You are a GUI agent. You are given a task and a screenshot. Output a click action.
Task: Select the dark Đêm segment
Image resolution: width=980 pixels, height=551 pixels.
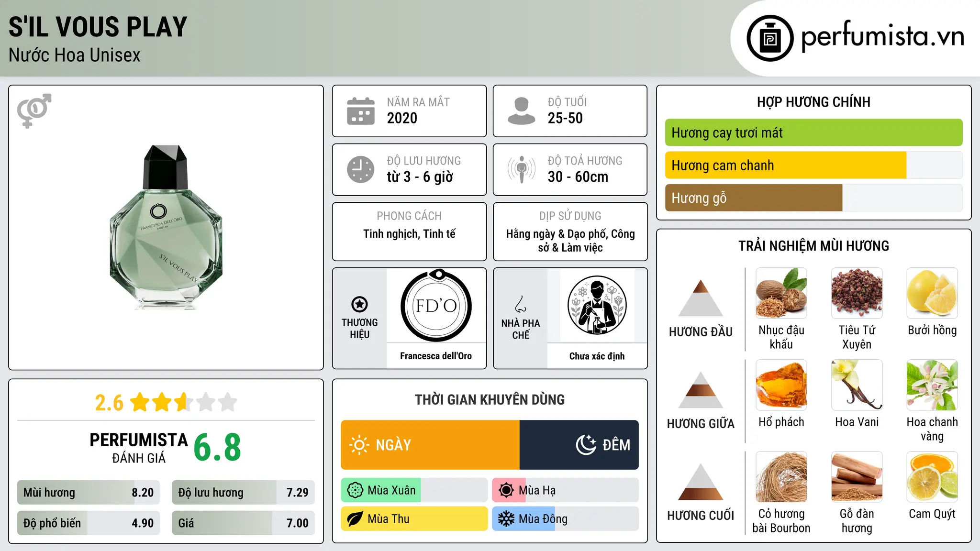point(579,445)
